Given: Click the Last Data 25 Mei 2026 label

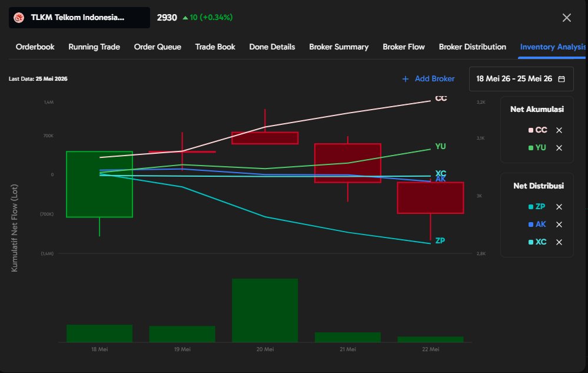Looking at the screenshot, I should tap(38, 79).
